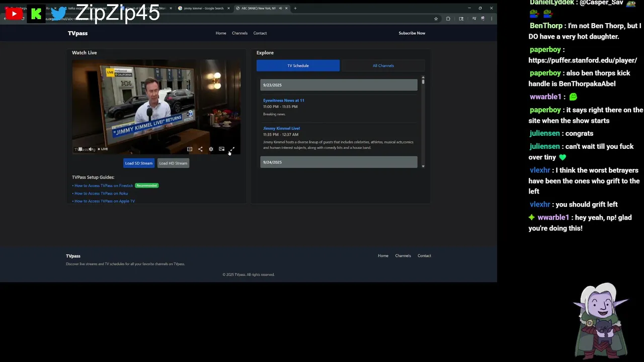Open Home in the top navigation
The image size is (644, 362).
[x=221, y=33]
